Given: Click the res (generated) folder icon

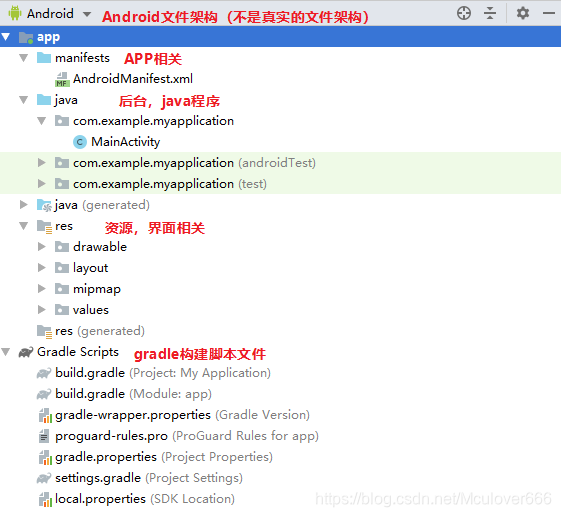Looking at the screenshot, I should coord(44,332).
